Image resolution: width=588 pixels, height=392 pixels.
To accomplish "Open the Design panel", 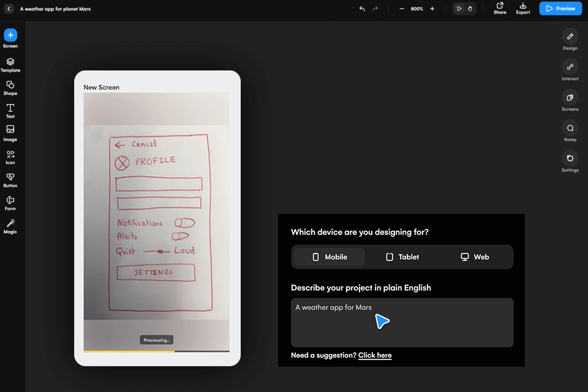I will pyautogui.click(x=570, y=39).
